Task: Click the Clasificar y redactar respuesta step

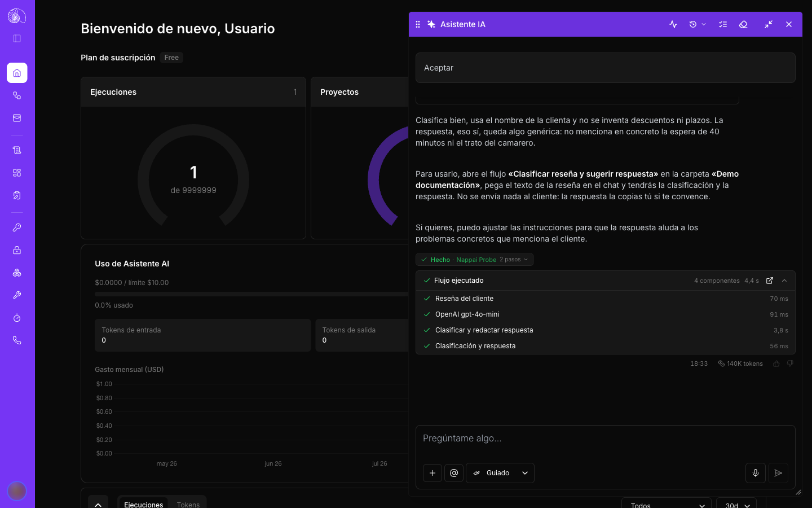Action: coord(606,330)
